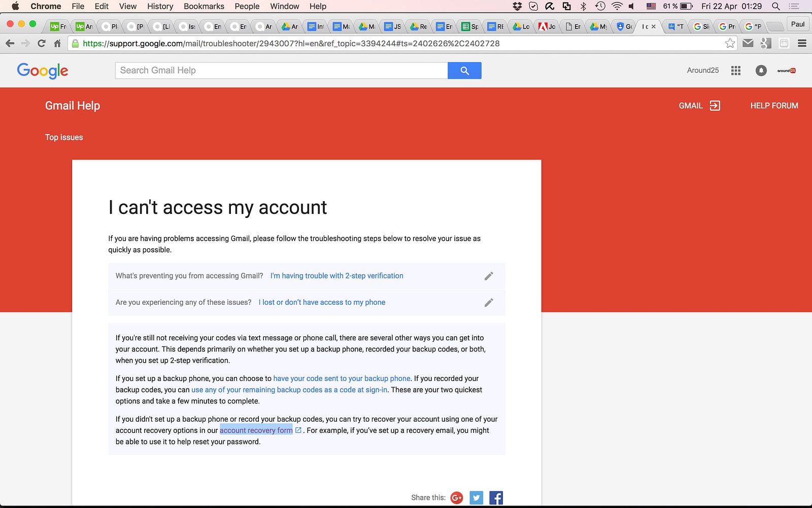This screenshot has height=508, width=812.
Task: Click the "I can't access my account" heading
Action: click(x=218, y=207)
